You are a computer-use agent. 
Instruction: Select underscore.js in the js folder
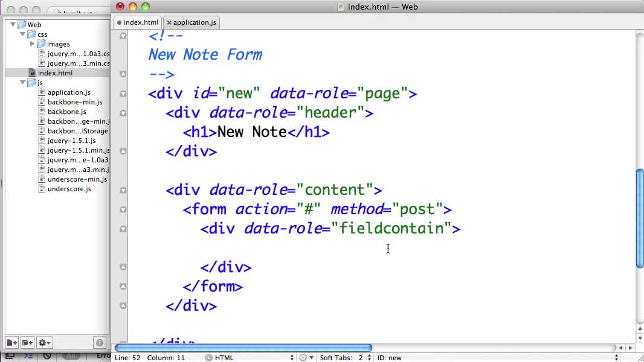click(68, 189)
